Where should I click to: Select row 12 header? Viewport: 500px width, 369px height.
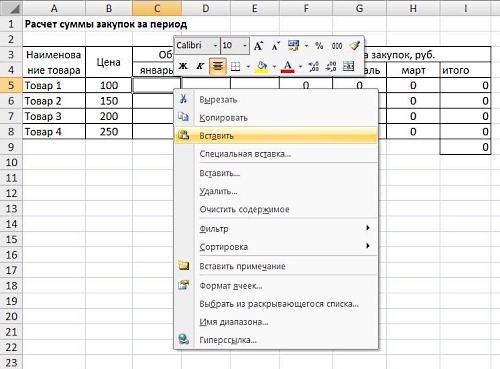(11, 193)
